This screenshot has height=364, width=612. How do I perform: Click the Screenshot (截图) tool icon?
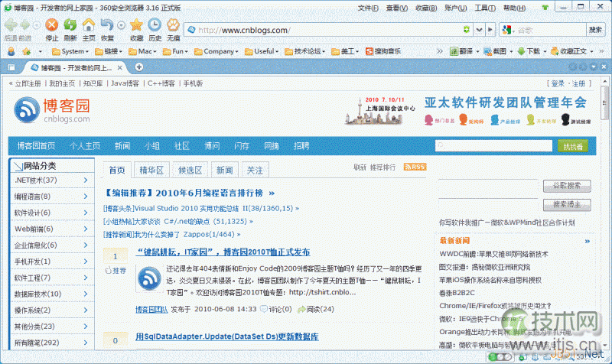487,51
